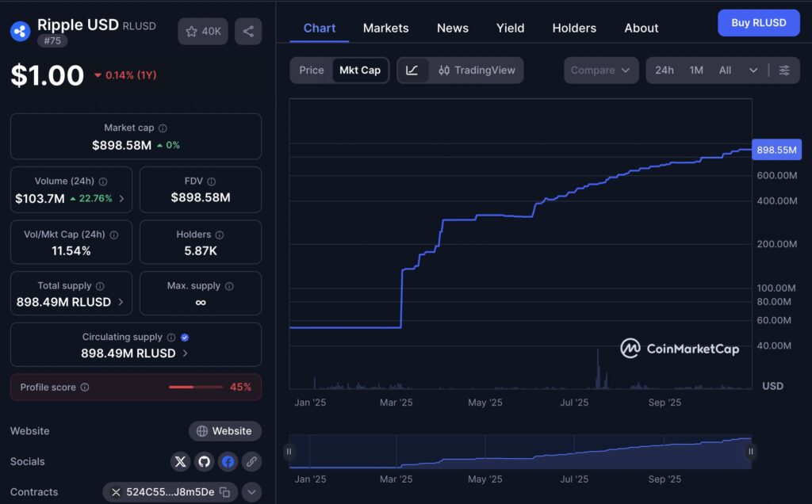Image resolution: width=812 pixels, height=504 pixels.
Task: Expand the Contracts list chevron
Action: [x=251, y=492]
